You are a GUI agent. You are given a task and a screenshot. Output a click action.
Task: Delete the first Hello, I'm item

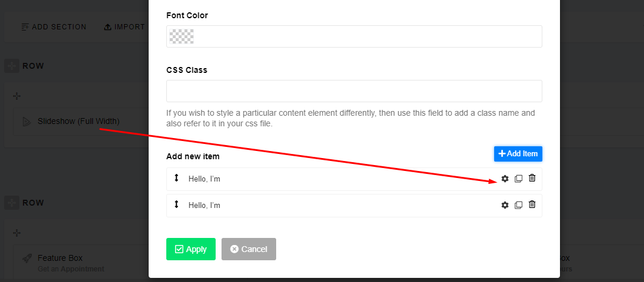click(x=532, y=178)
